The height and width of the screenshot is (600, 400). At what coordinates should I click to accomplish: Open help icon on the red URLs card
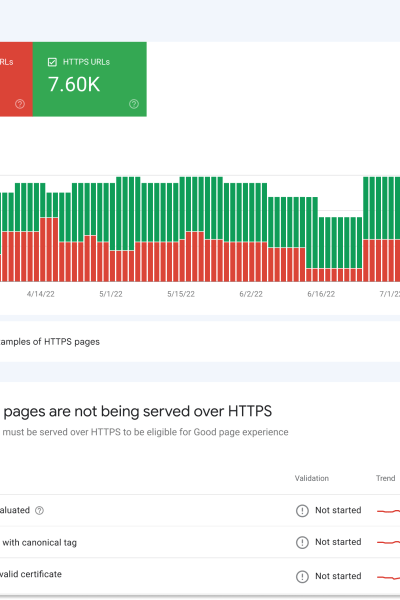click(20, 104)
